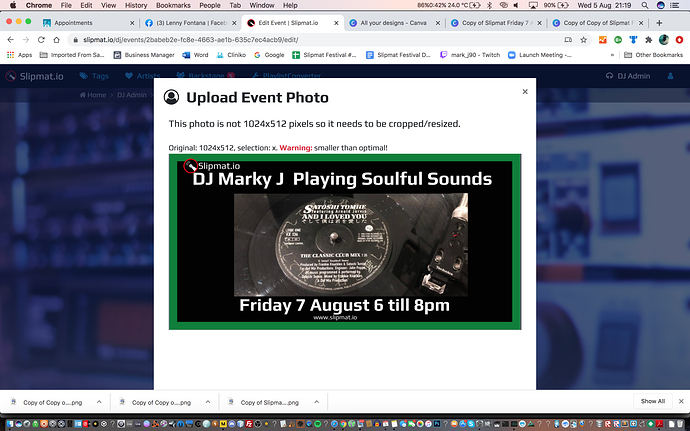Open a new browser tab
The image size is (690, 431).
tap(659, 23)
